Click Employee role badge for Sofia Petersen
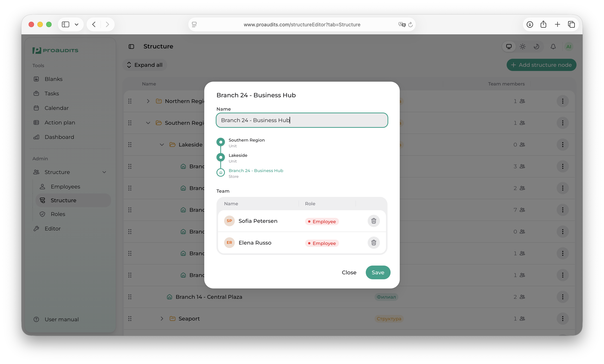 tap(322, 221)
